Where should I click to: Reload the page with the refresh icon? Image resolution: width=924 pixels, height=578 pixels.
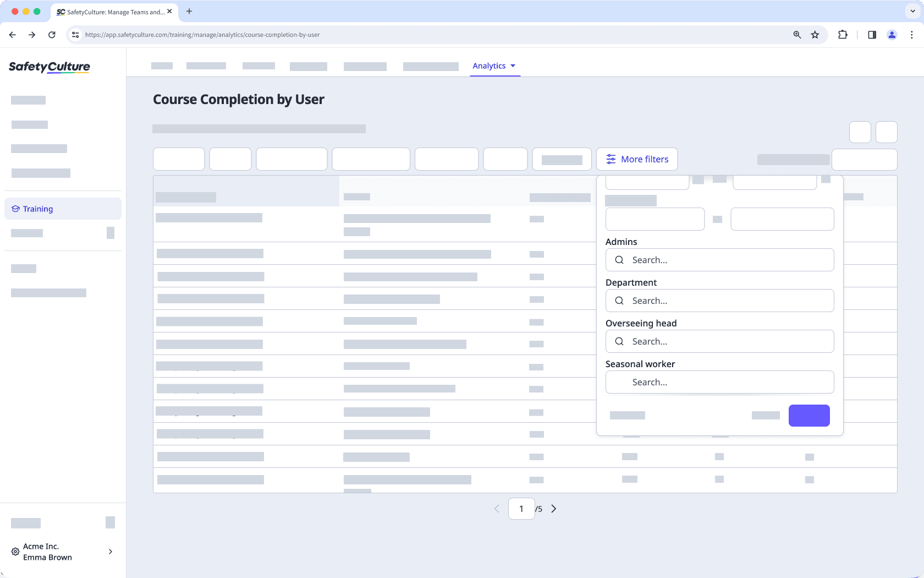(52, 34)
